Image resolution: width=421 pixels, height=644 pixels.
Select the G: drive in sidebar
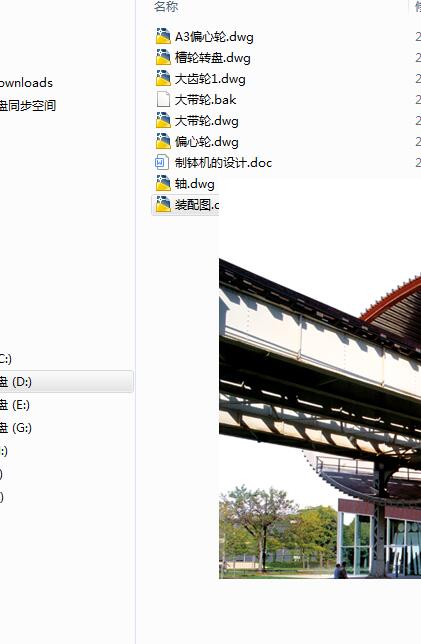click(x=16, y=428)
